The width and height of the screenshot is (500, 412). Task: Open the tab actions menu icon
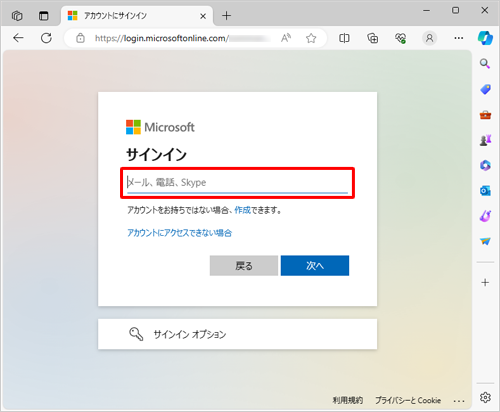[43, 15]
